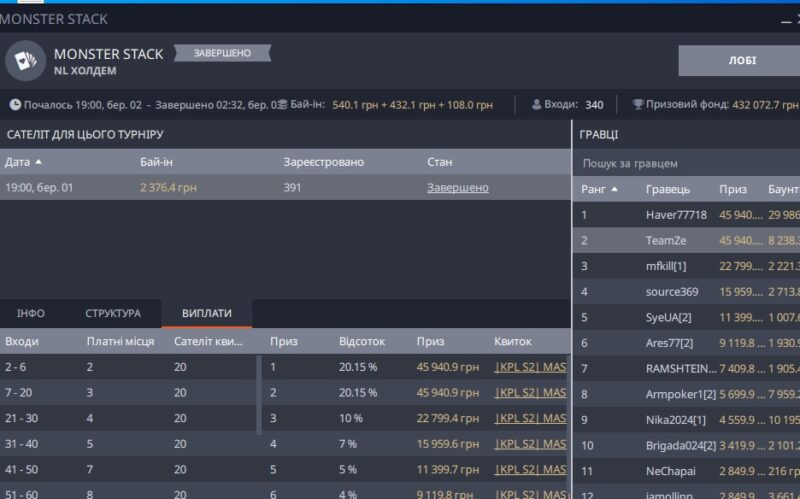Click the Баунті column header
This screenshot has height=499, width=800.
pyautogui.click(x=784, y=189)
